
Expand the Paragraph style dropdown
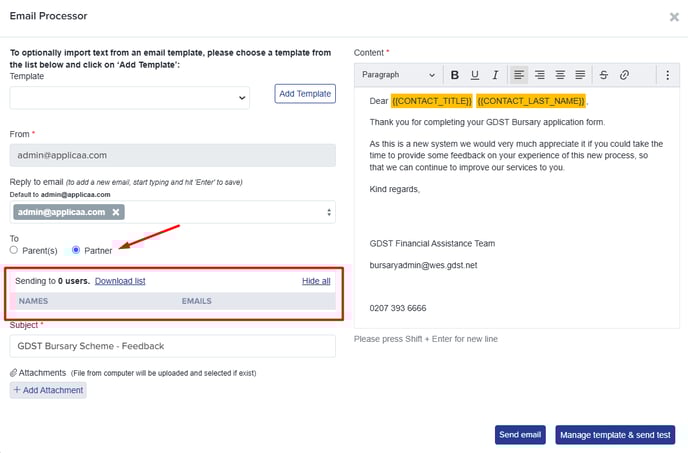(398, 75)
